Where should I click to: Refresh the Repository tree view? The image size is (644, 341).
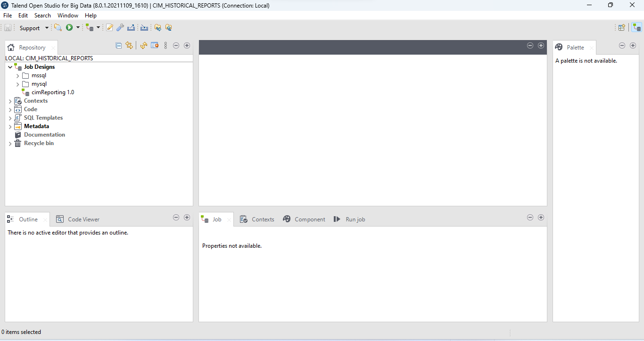tap(144, 46)
